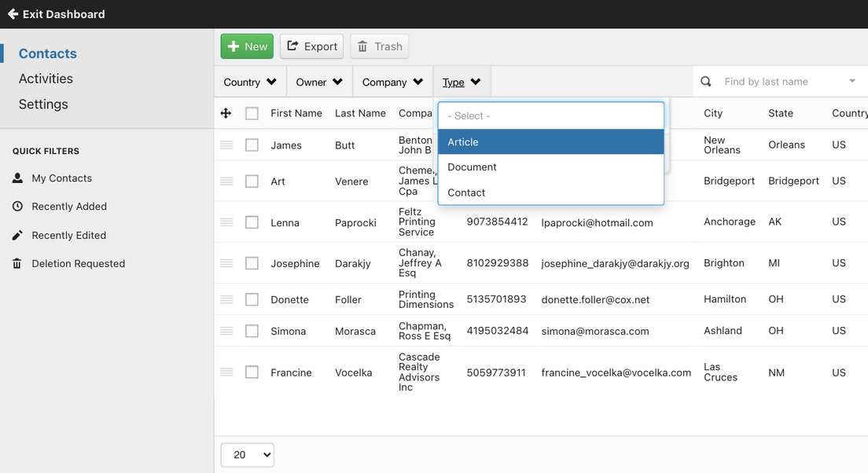Click the Exit Dashboard link
Screen dimensions: 868x473
pyautogui.click(x=57, y=14)
